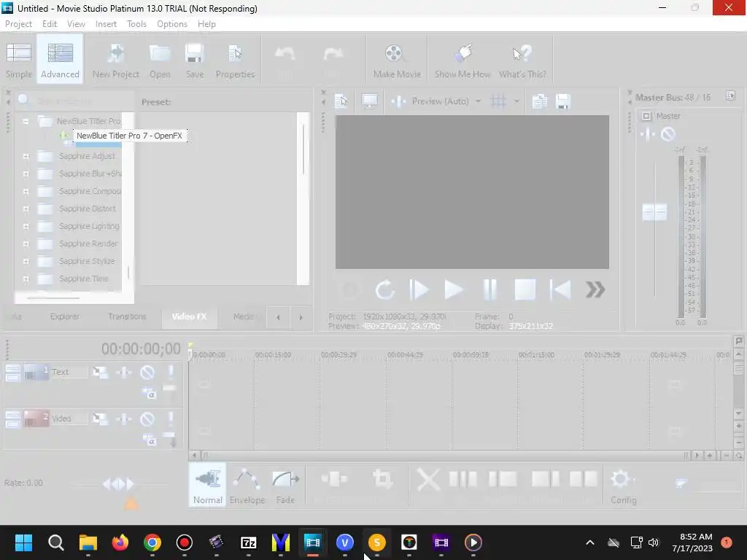Open a project with the Open icon
This screenshot has height=560, width=747.
[160, 60]
